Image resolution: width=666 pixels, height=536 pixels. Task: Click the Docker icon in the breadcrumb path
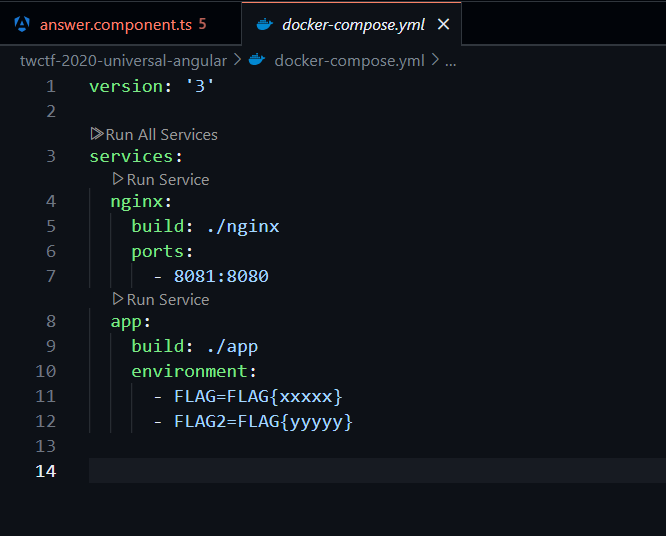coord(256,60)
